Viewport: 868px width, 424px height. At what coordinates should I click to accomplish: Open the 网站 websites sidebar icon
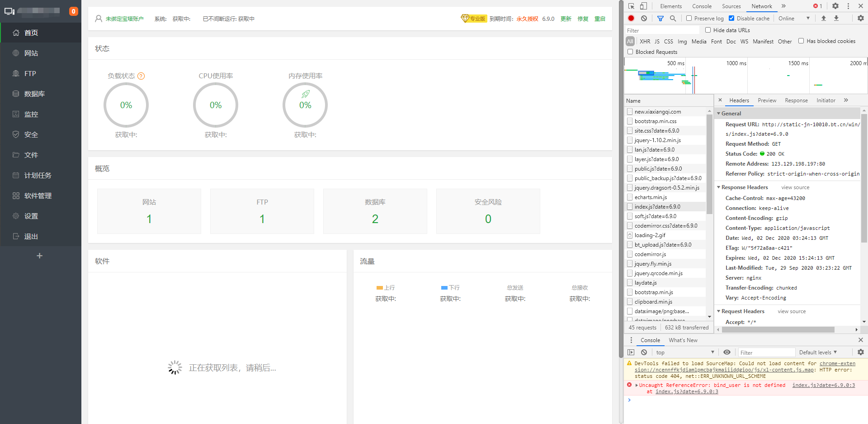(x=16, y=53)
